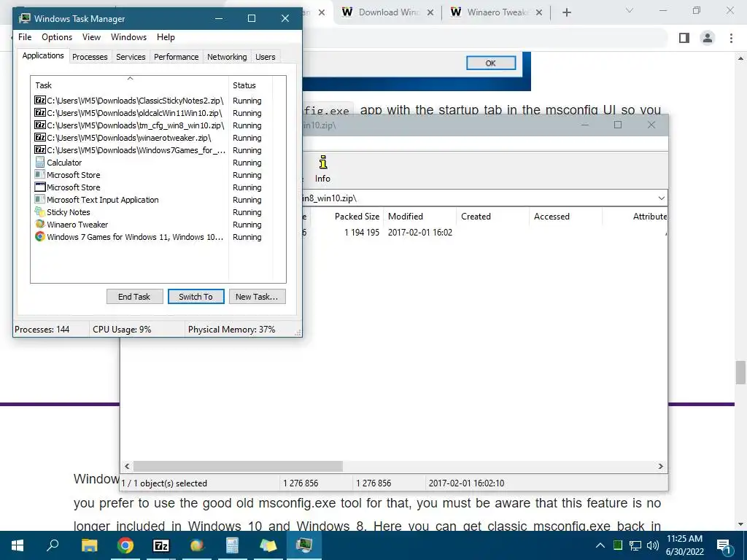Open Calculator from the taskbar
Viewport: 747px width, 560px height.
pyautogui.click(x=233, y=545)
